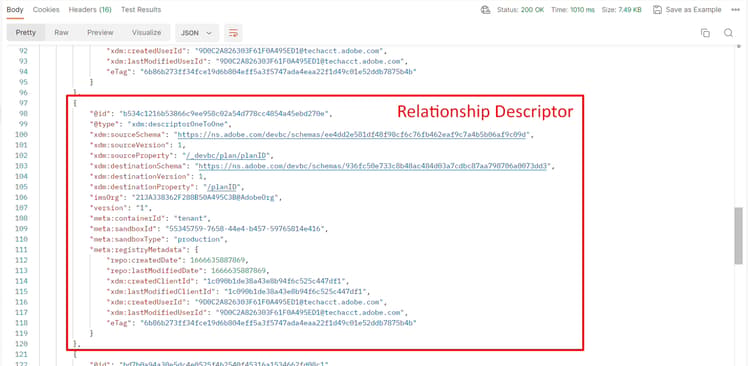
Task: Click the Size: 7.49 KB text
Action: [x=622, y=10]
